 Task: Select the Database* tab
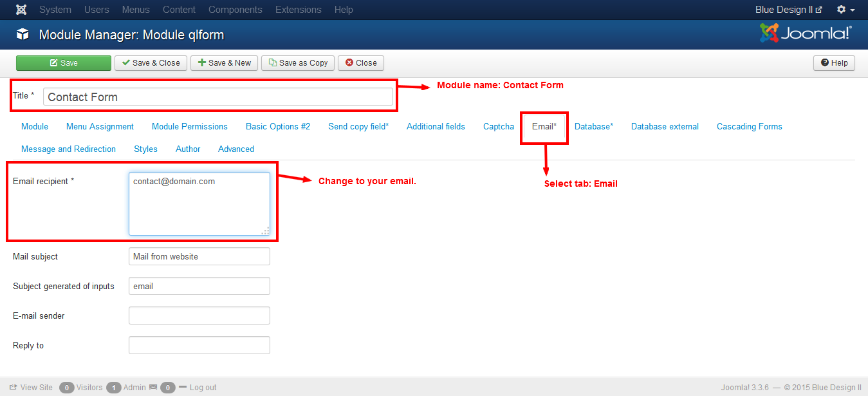(x=594, y=127)
